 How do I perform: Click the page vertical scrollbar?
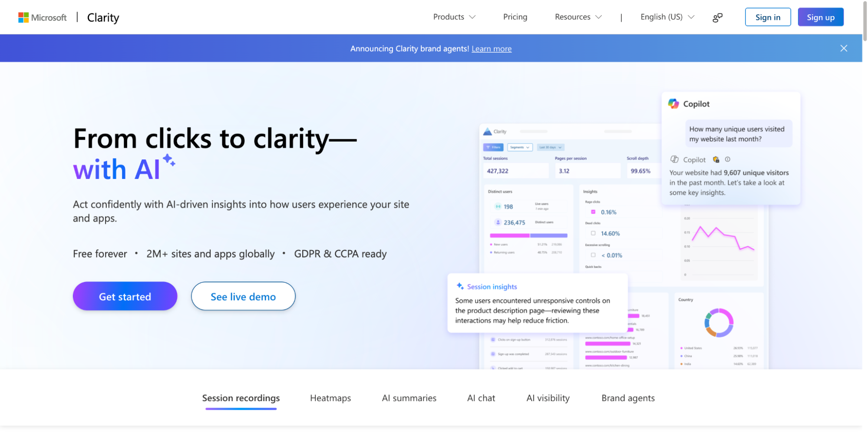pos(865,22)
